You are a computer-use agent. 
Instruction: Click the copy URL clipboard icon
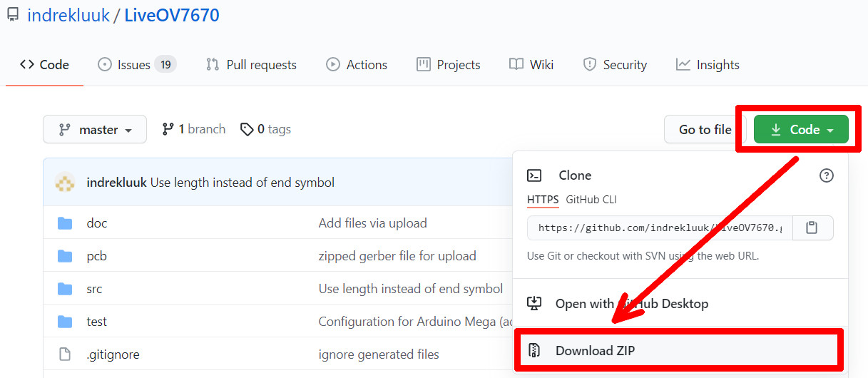[812, 228]
